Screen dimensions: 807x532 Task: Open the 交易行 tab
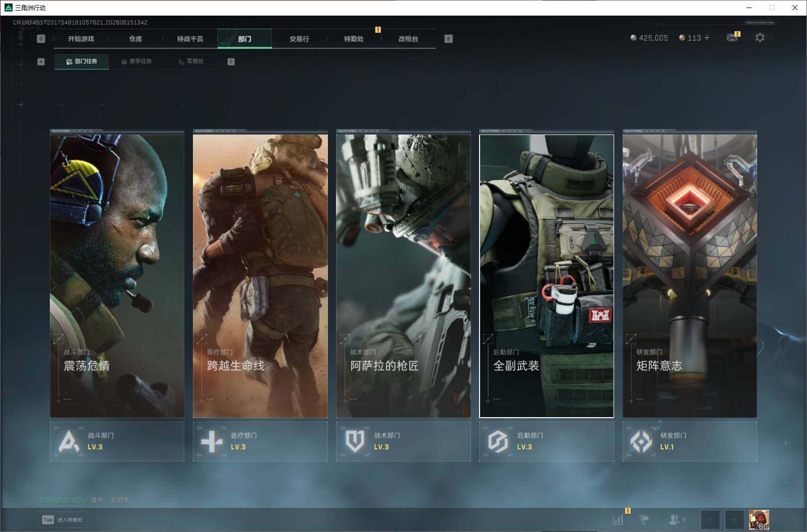[299, 39]
